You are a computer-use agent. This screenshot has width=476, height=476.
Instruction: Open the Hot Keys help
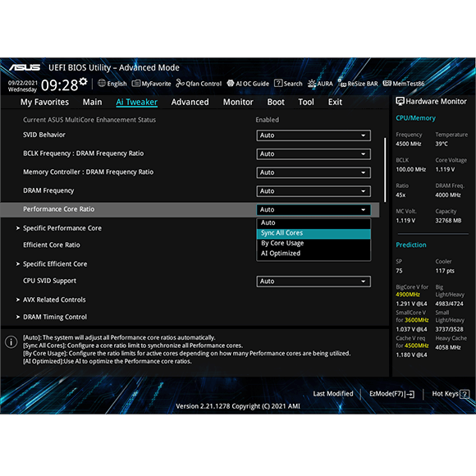coord(451,394)
